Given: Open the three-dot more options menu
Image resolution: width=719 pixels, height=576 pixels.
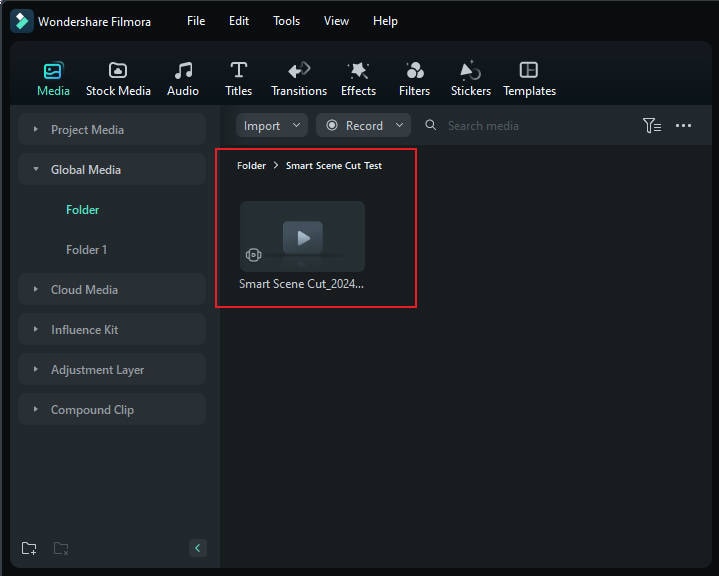Looking at the screenshot, I should pos(683,125).
